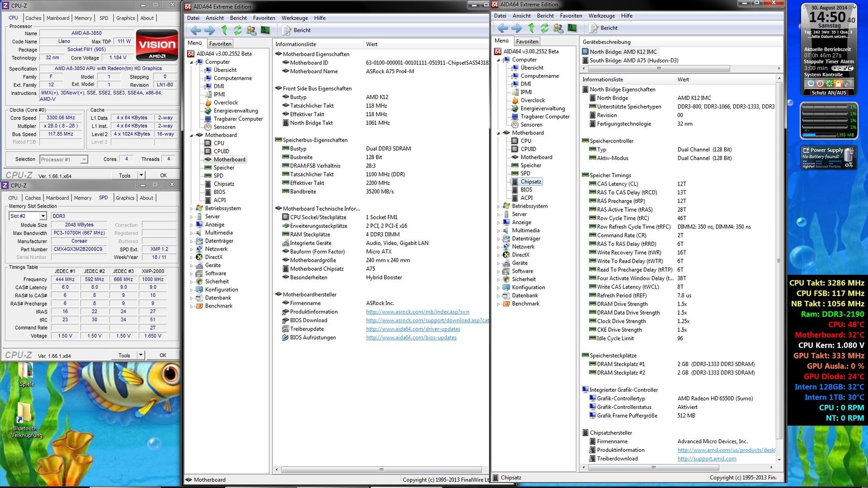Switch to Graphics tab in lower CPU-Z window
This screenshot has width=868, height=488.
click(x=125, y=198)
